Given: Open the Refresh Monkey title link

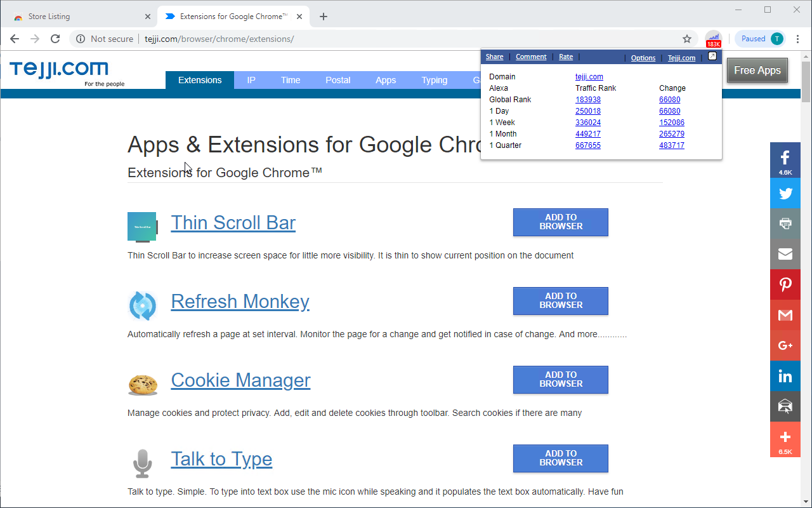Looking at the screenshot, I should point(240,302).
